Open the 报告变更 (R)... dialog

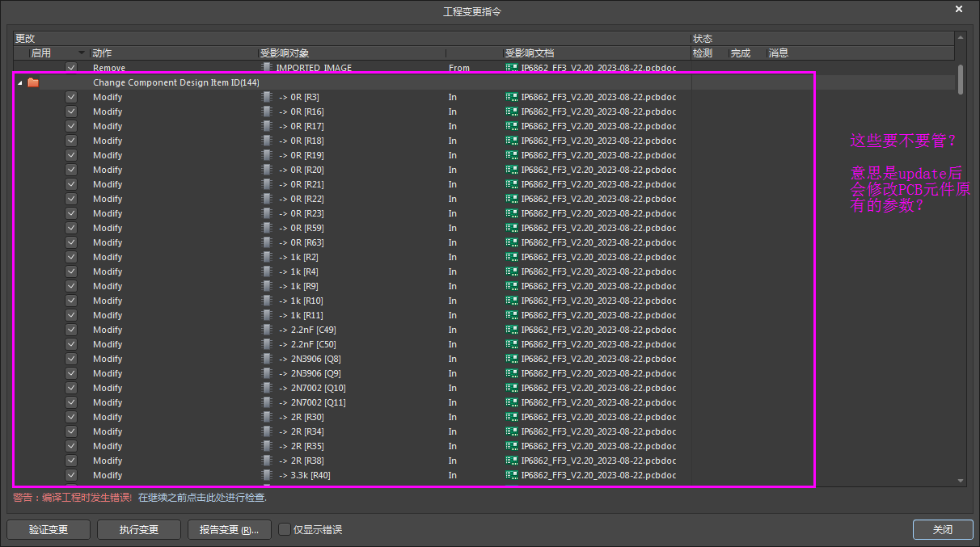[x=230, y=530]
